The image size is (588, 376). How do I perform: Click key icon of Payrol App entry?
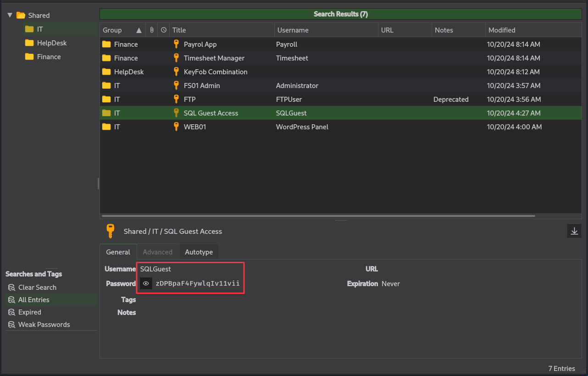point(176,44)
